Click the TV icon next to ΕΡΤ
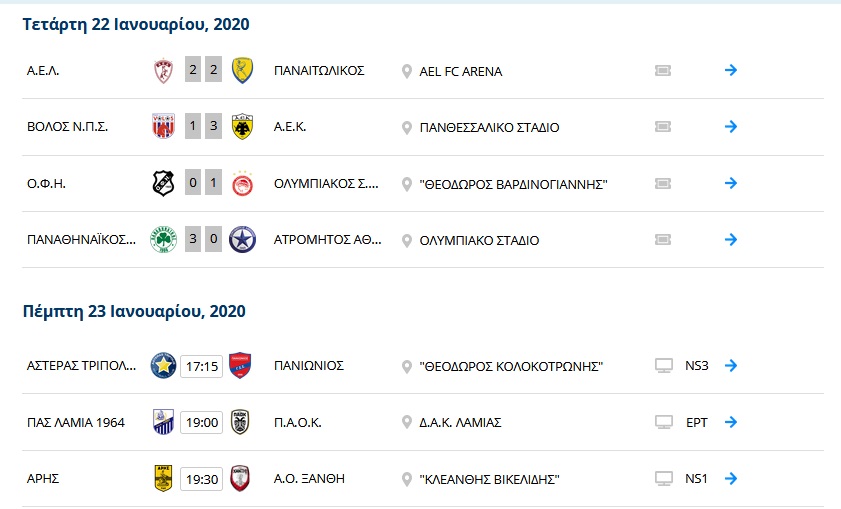This screenshot has width=841, height=509. click(x=664, y=423)
